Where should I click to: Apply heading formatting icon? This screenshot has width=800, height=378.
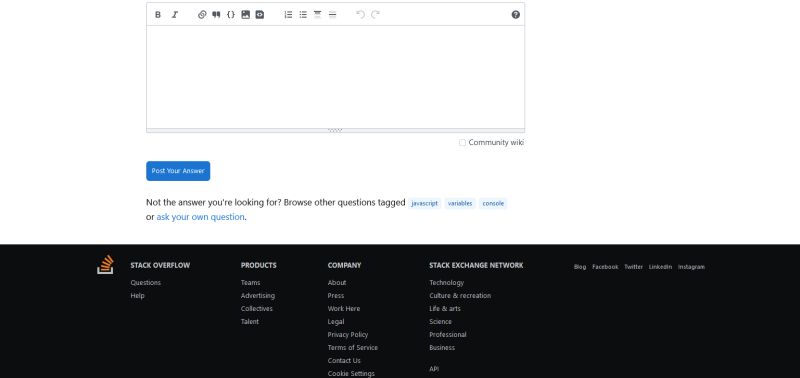click(x=317, y=15)
